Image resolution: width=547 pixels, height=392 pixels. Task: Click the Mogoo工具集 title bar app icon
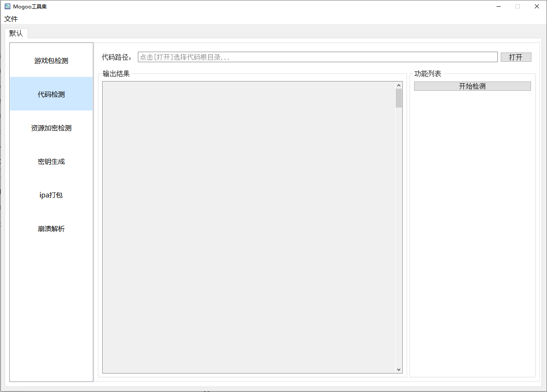[x=8, y=6]
